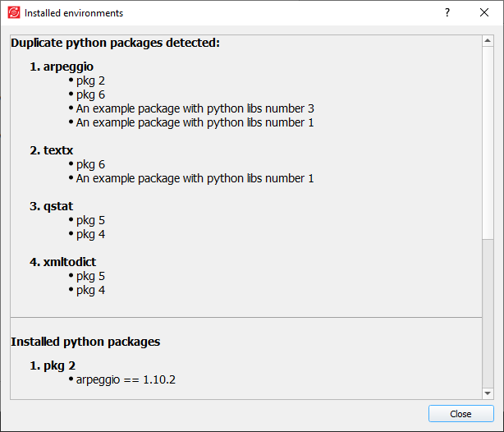This screenshot has height=432, width=504.
Task: Click the 'arpeggio == 1.10.2' version line
Action: (x=126, y=379)
